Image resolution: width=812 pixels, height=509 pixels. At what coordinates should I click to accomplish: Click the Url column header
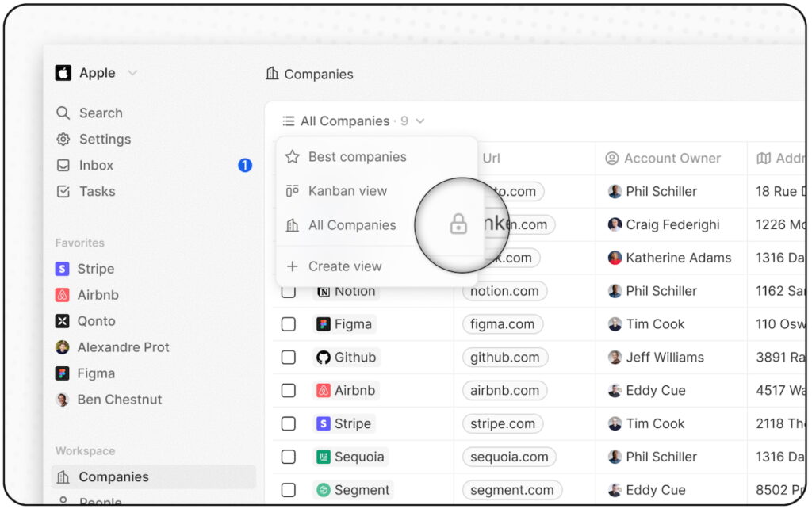tap(492, 159)
